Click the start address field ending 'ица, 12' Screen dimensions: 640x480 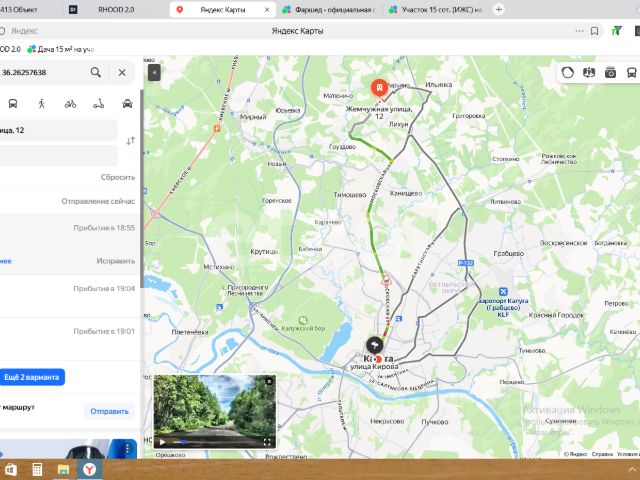(58, 130)
